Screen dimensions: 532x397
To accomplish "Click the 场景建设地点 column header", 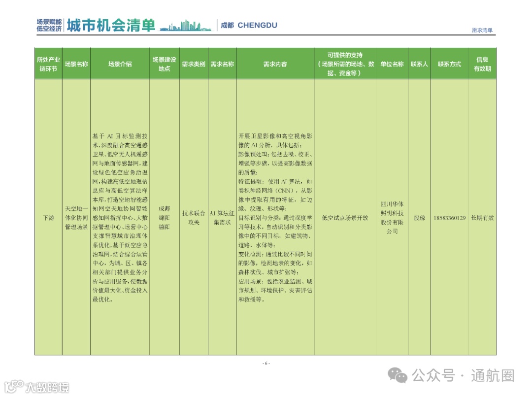I will [x=165, y=64].
